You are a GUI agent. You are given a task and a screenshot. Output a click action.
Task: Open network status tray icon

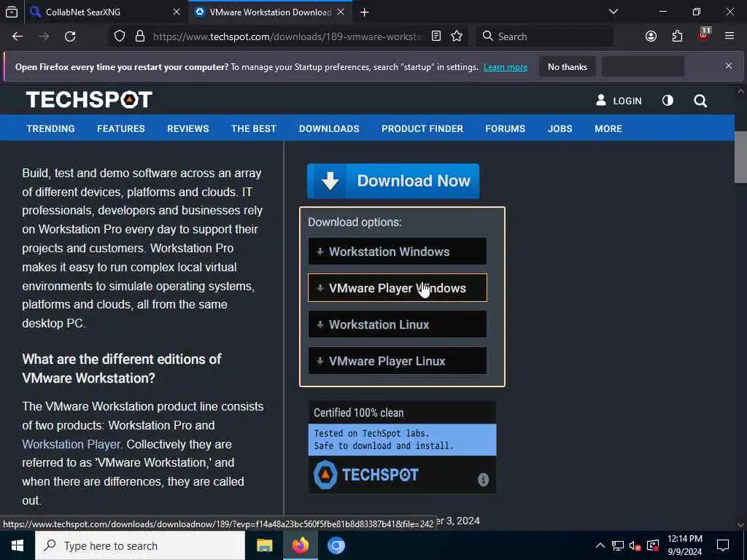click(618, 545)
